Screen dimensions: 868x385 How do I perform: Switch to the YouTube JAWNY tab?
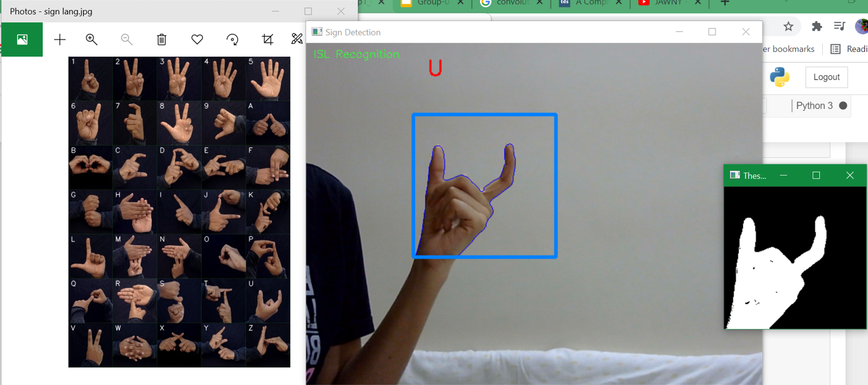[670, 3]
